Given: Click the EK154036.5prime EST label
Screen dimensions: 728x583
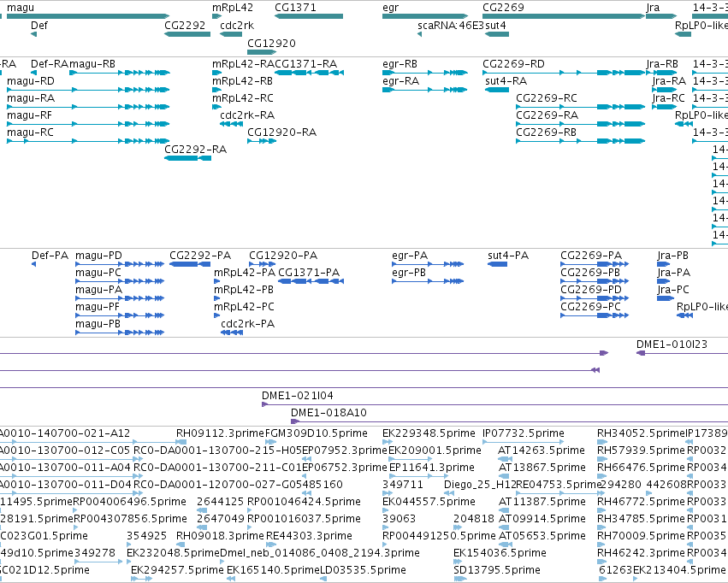Looking at the screenshot, I should 500,553.
